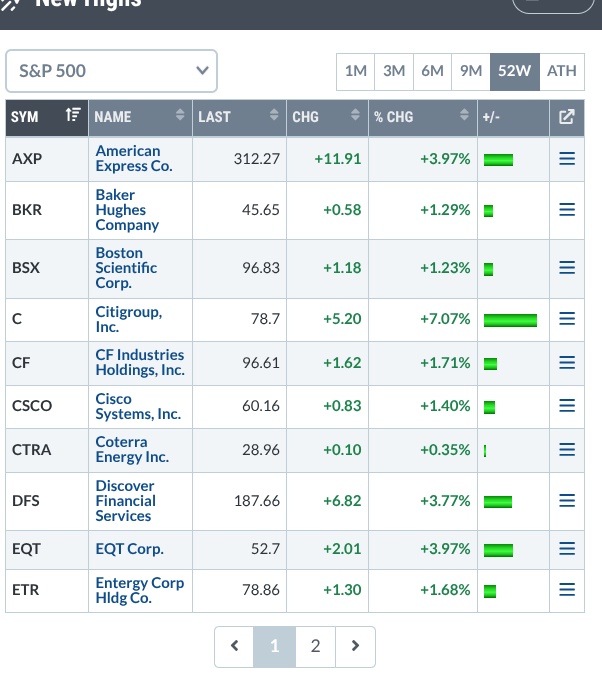Viewport: 602px width, 675px height.
Task: Open the ETR row hamburger menu
Action: (x=567, y=590)
